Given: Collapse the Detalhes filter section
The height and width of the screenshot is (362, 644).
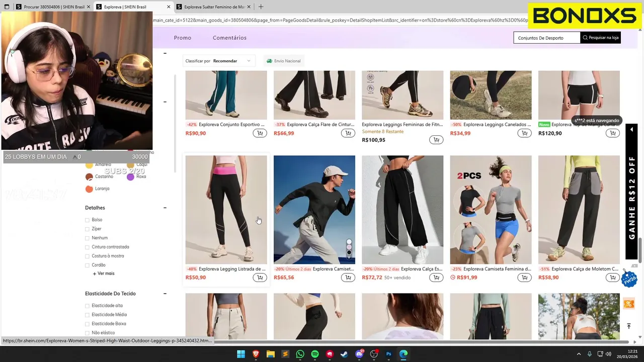Looking at the screenshot, I should (165, 208).
